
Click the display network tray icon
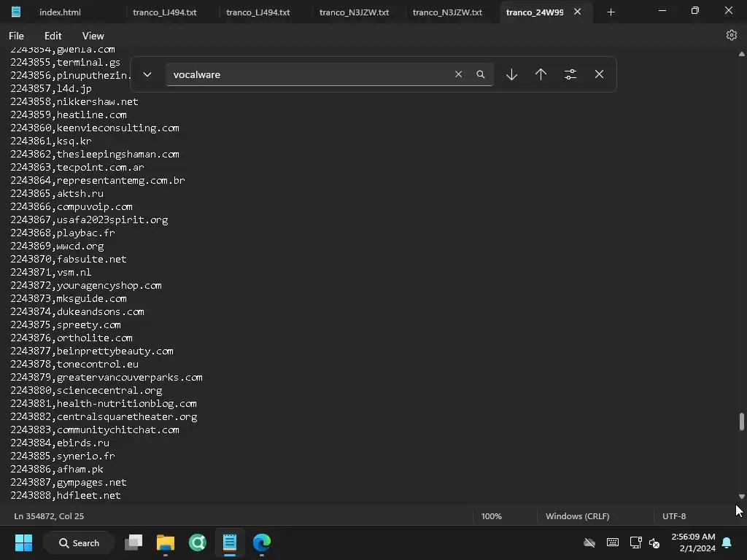tap(635, 542)
